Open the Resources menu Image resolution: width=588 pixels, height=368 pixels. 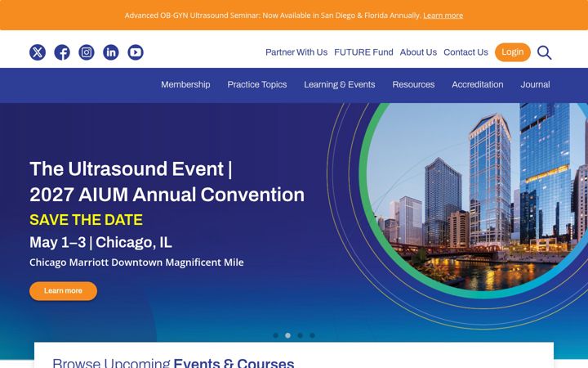(x=413, y=84)
